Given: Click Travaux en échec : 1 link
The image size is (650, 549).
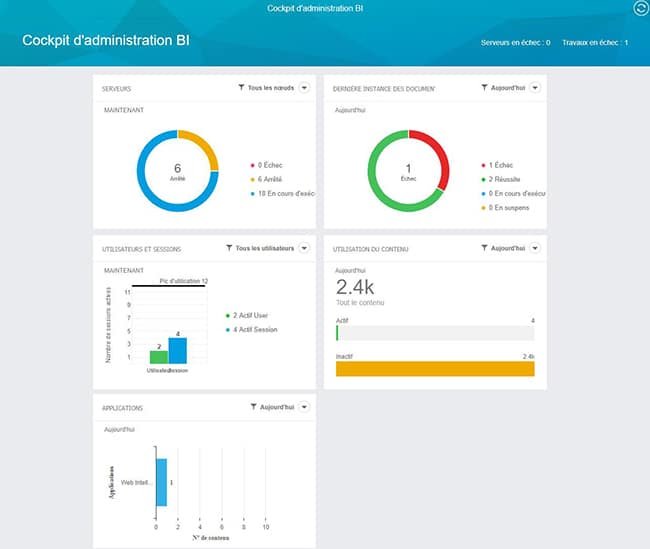Looking at the screenshot, I should click(595, 42).
